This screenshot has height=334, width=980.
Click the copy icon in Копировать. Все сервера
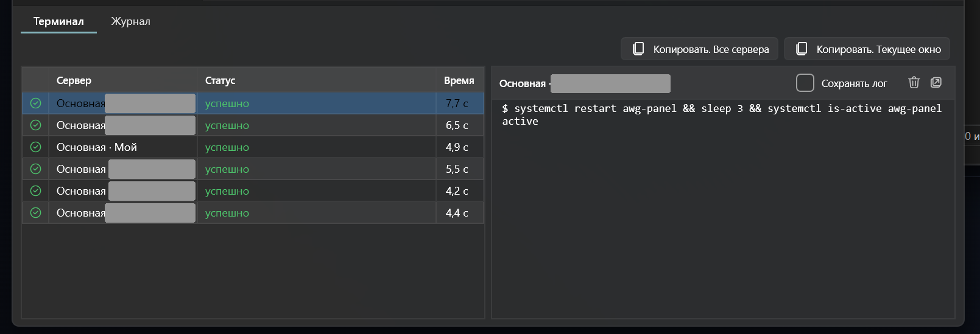pyautogui.click(x=638, y=49)
